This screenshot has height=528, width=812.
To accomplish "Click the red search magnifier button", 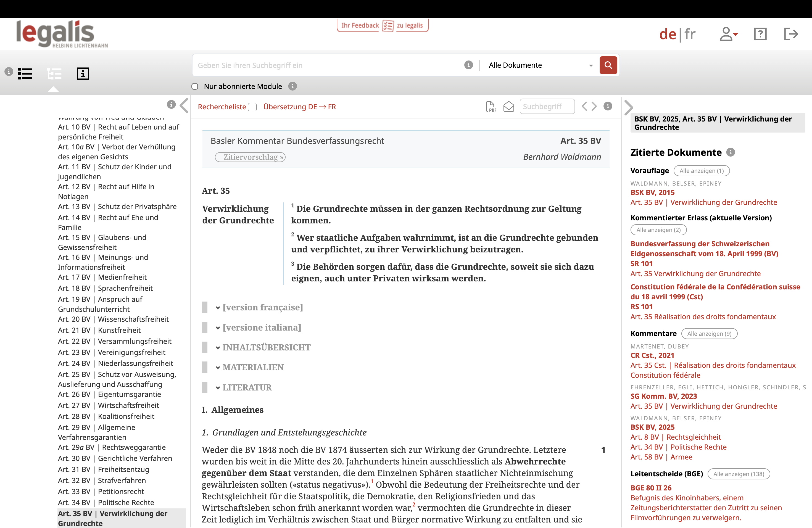I will (x=608, y=65).
